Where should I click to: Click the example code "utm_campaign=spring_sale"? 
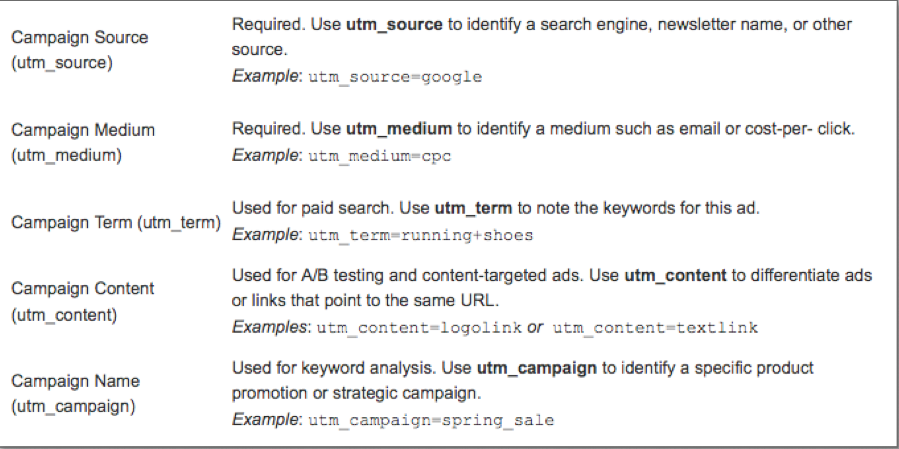point(431,420)
